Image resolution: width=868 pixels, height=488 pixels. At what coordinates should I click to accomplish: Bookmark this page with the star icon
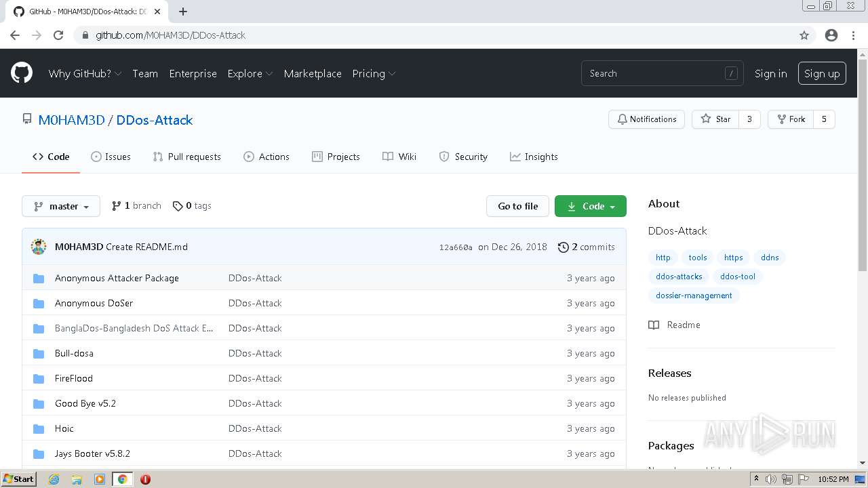(804, 35)
